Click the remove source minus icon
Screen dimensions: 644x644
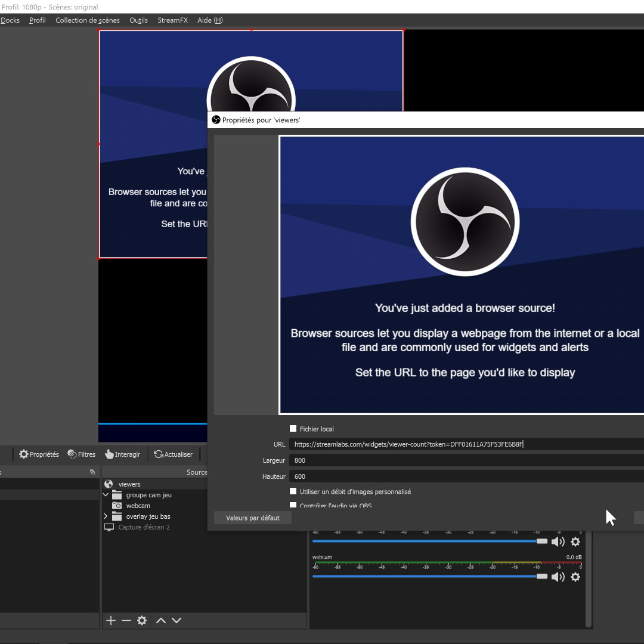tap(126, 620)
